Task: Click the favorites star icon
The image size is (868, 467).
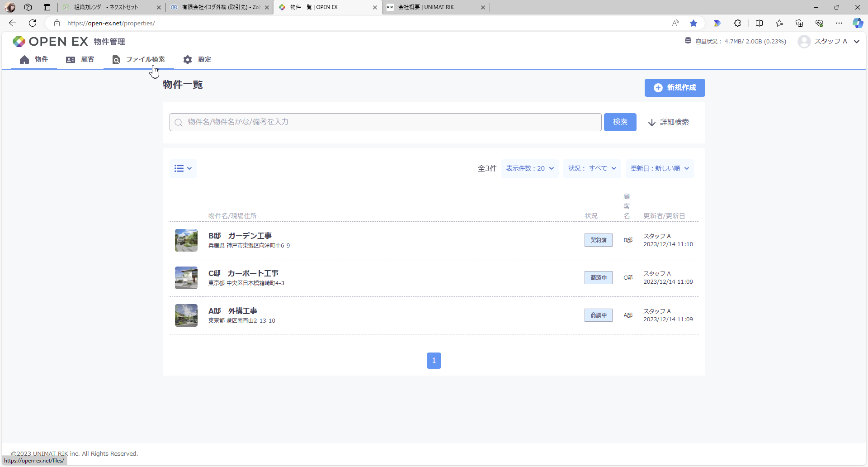Action: (693, 23)
